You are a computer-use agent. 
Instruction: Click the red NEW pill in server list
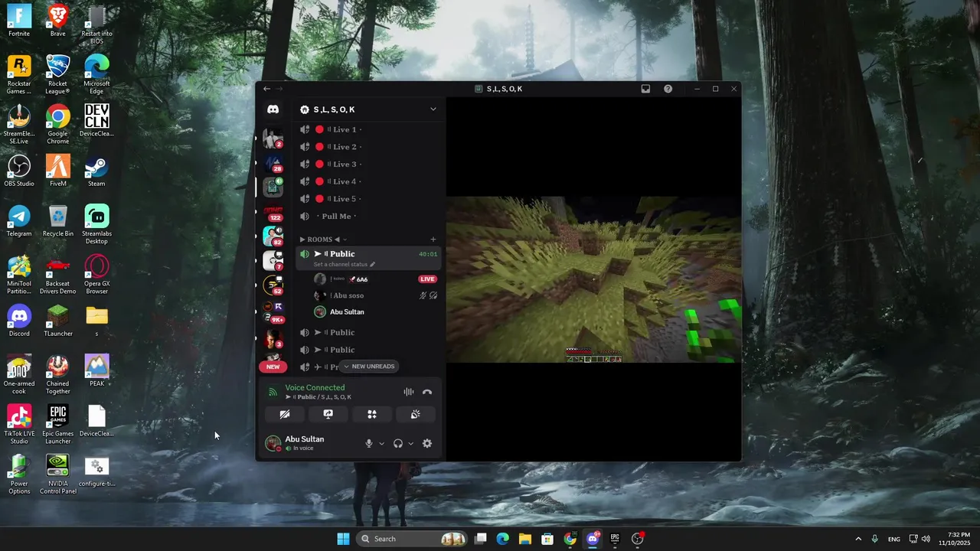[x=273, y=367]
